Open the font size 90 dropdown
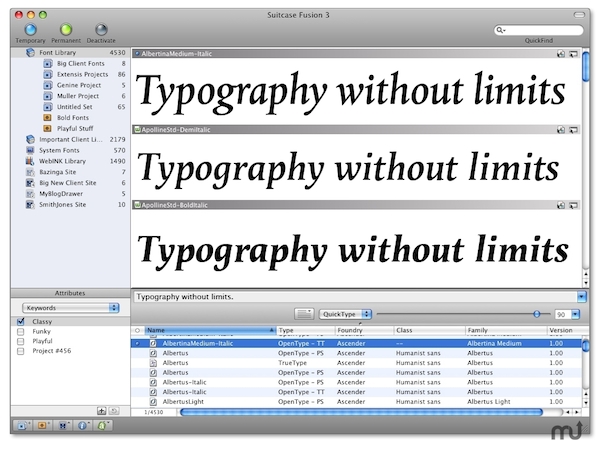The width and height of the screenshot is (600, 457). 576,315
